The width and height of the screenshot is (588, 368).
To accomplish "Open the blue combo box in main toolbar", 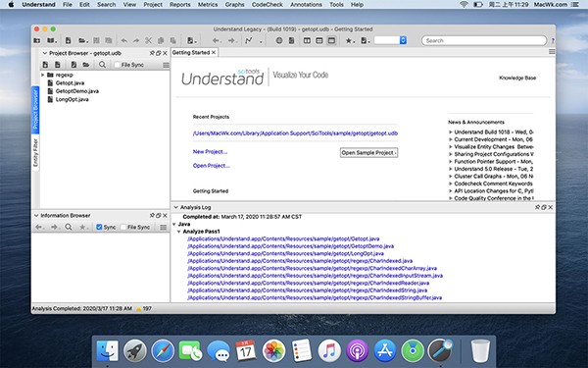I will pyautogui.click(x=403, y=40).
